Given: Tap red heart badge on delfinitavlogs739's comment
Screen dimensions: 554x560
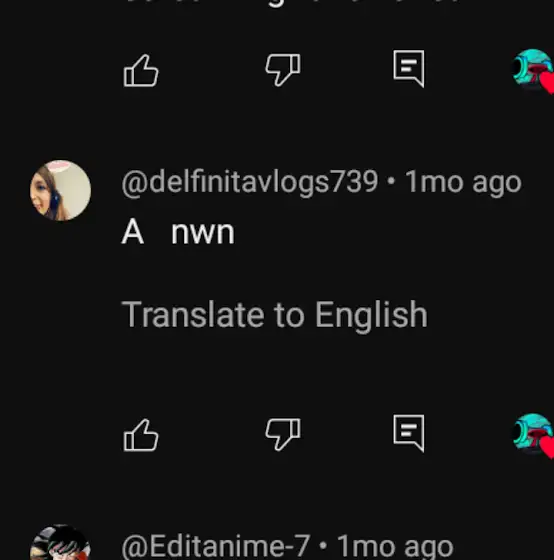Looking at the screenshot, I should pos(548,448).
